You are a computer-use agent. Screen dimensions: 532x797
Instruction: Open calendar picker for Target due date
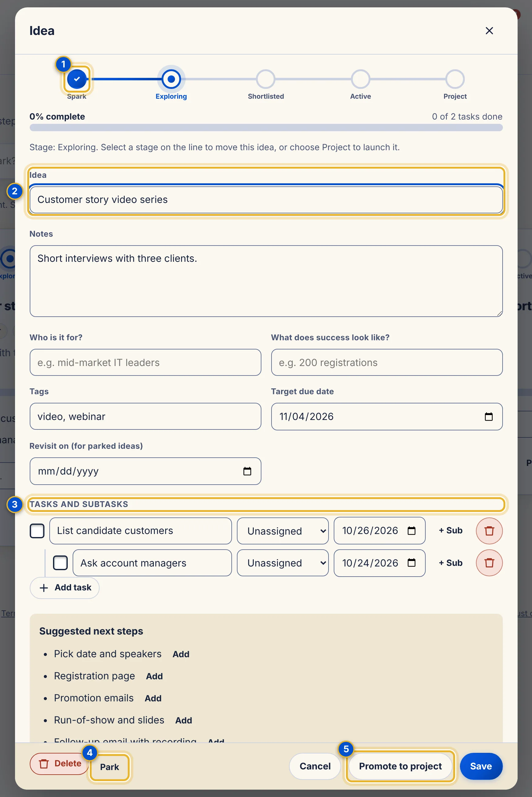pyautogui.click(x=488, y=416)
